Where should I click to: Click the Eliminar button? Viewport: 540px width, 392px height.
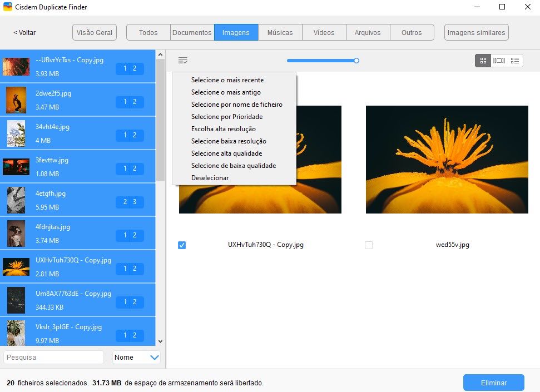click(493, 383)
